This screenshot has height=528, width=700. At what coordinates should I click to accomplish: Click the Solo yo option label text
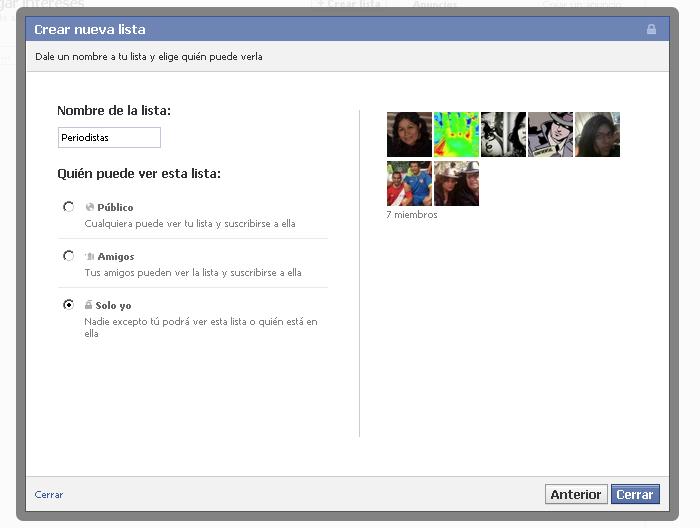click(113, 305)
